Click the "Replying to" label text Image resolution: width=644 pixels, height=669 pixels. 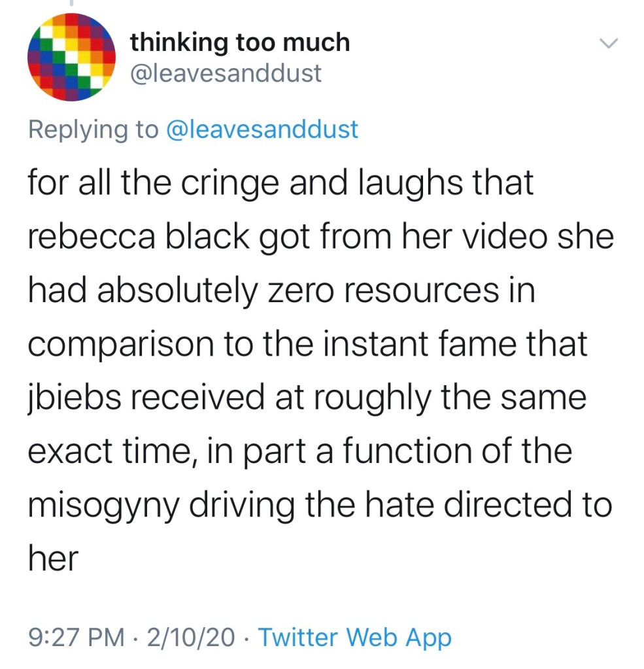point(93,129)
